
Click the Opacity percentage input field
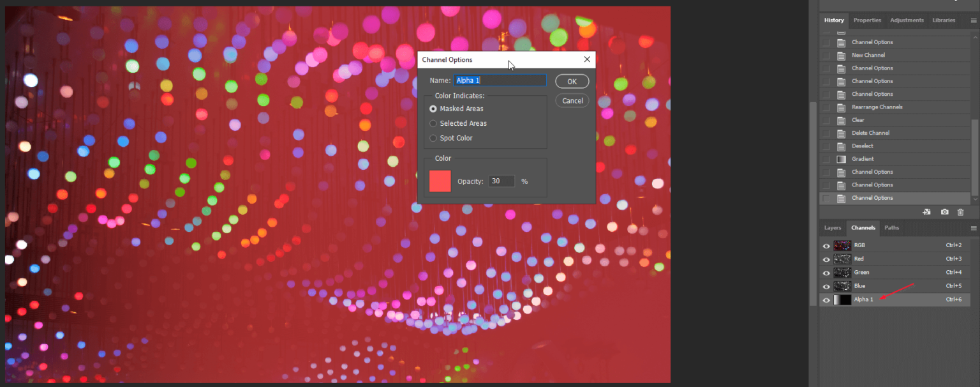[501, 181]
